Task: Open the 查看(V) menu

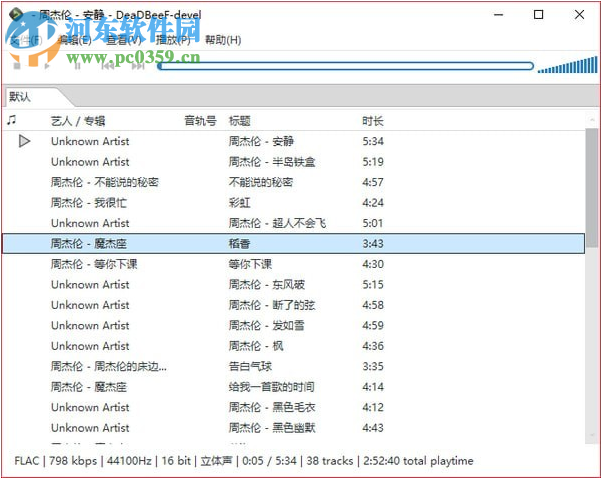Action: click(124, 40)
